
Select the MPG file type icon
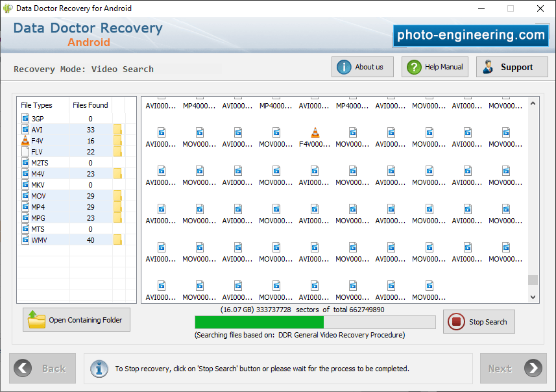[25, 217]
